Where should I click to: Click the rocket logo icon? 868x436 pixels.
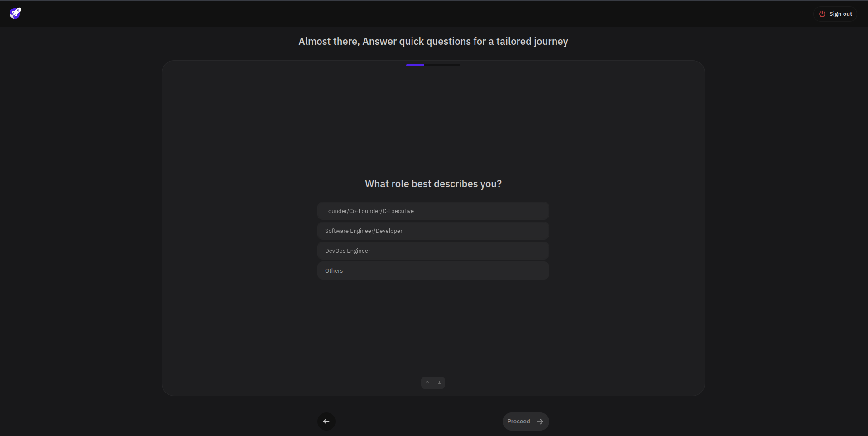(x=15, y=13)
